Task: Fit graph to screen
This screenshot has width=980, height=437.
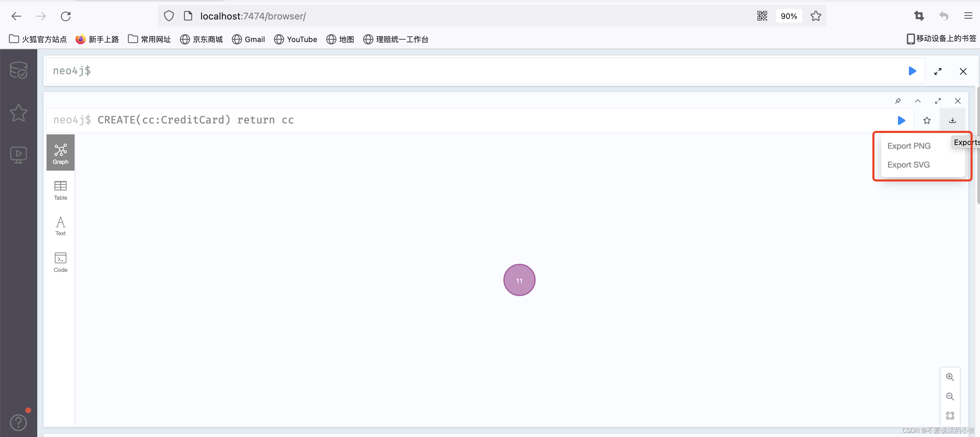Action: pyautogui.click(x=950, y=415)
